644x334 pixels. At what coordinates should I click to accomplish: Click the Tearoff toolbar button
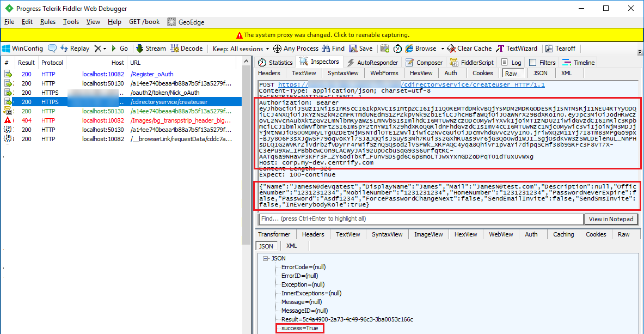click(x=561, y=48)
